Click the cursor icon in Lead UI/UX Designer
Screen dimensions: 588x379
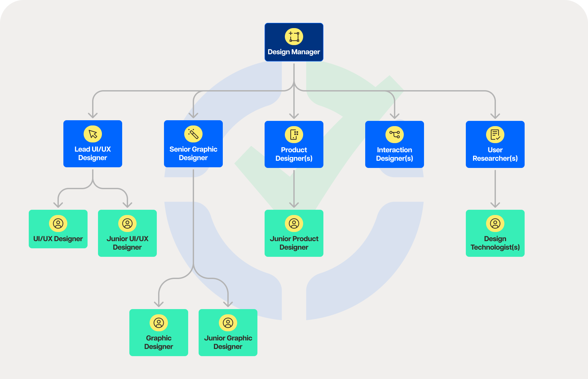[x=93, y=134]
